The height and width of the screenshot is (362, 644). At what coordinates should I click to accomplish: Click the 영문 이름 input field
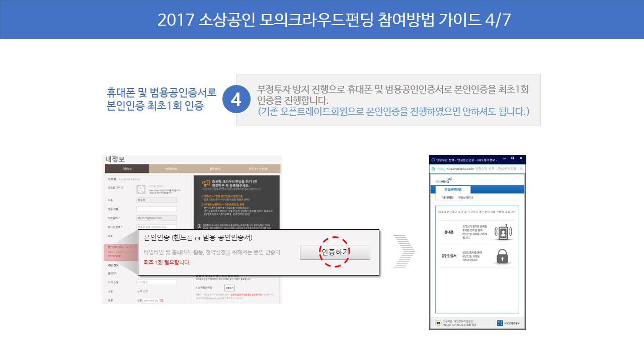coord(156,209)
